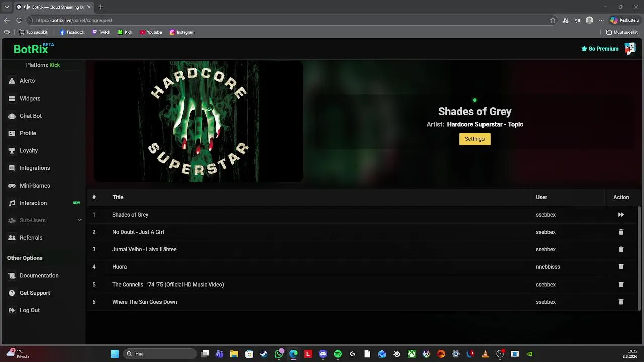644x362 pixels.
Task: Click the song queue scrollbar
Action: tap(640, 258)
